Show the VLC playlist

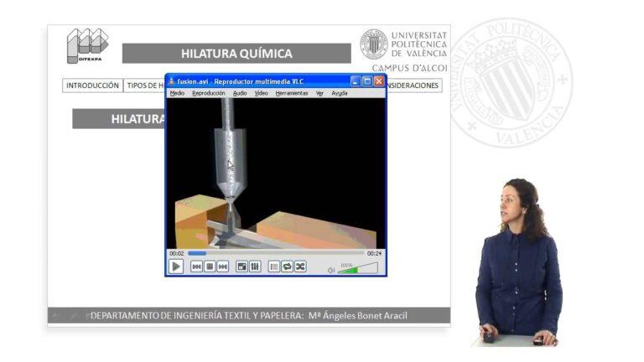274,266
